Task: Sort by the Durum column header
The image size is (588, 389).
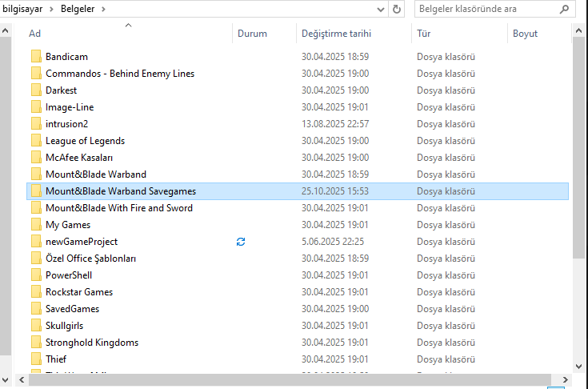Action: pyautogui.click(x=264, y=34)
